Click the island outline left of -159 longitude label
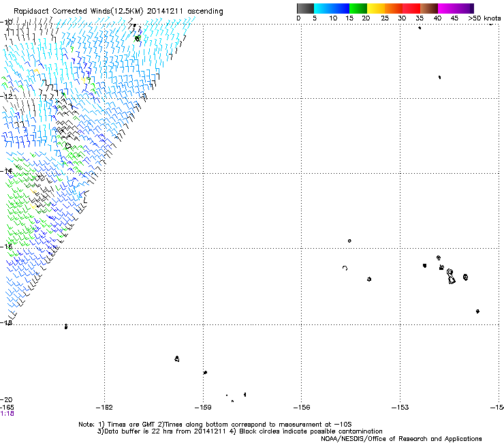The height and width of the screenshot is (443, 504). tap(177, 358)
